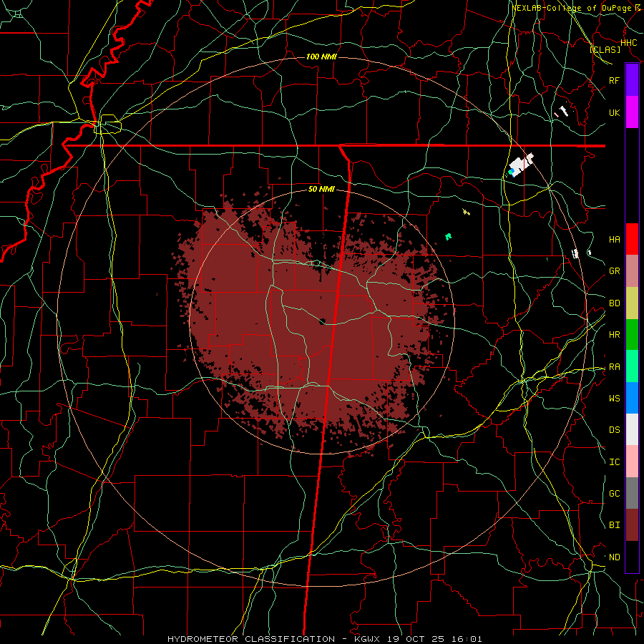Click the BI brown legend swatch
The image size is (644, 644).
(x=632, y=525)
